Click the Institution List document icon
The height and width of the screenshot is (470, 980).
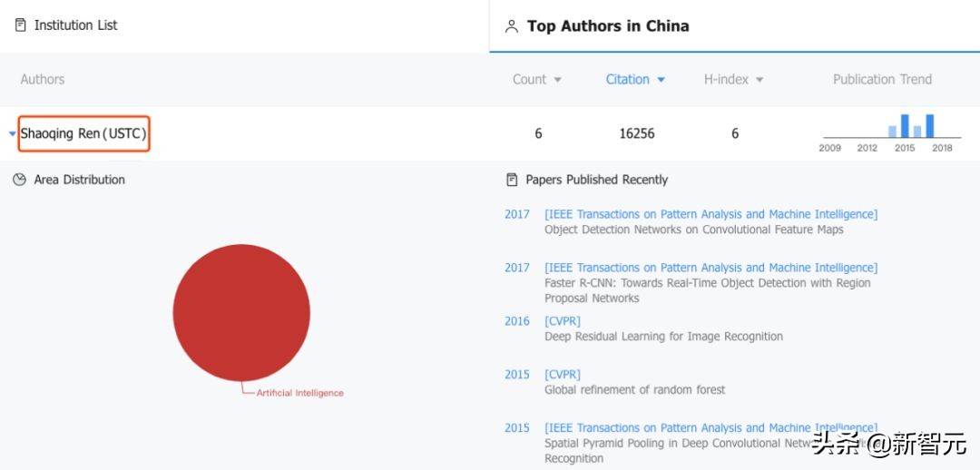click(x=21, y=25)
